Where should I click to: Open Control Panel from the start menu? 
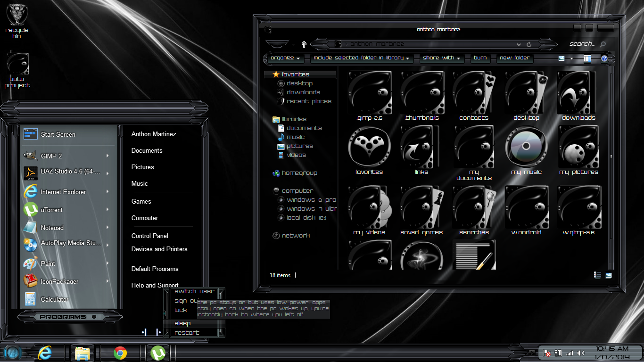[x=149, y=236]
